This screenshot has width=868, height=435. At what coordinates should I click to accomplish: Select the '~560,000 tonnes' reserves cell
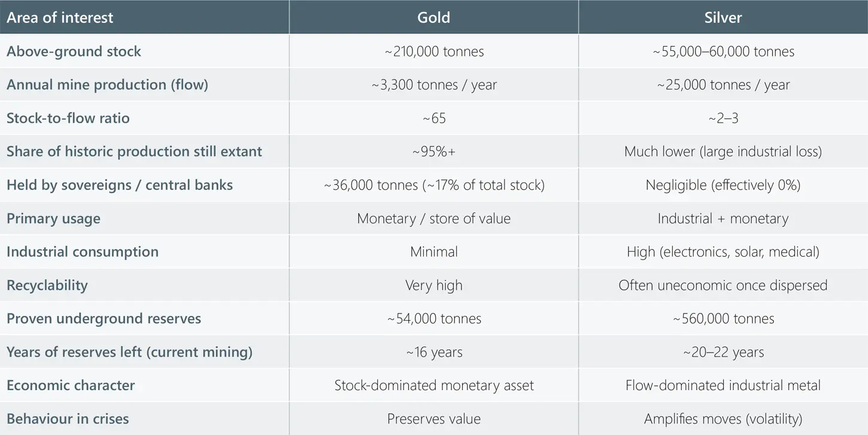coord(723,319)
